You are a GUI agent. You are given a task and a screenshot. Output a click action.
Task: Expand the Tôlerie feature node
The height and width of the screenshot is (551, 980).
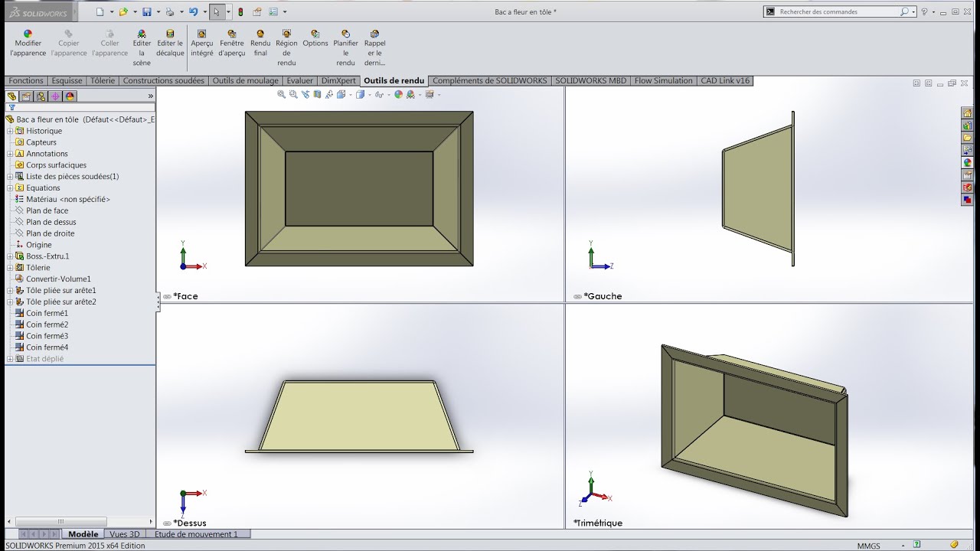10,268
